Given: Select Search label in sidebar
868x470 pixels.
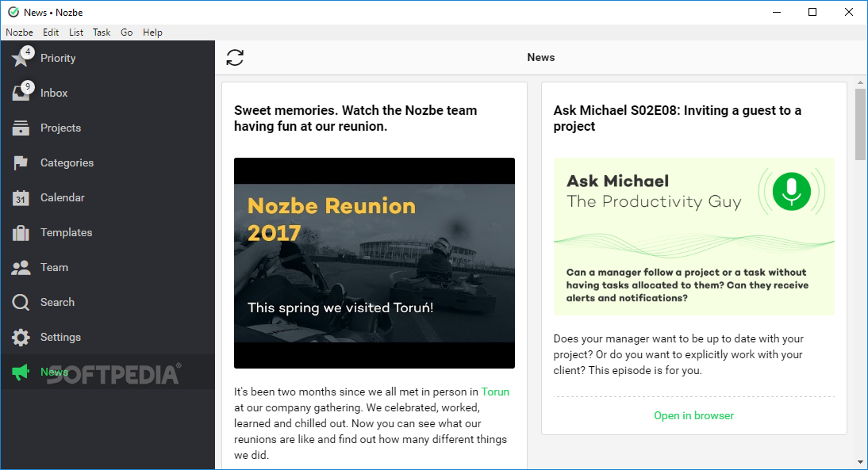Looking at the screenshot, I should 57,303.
